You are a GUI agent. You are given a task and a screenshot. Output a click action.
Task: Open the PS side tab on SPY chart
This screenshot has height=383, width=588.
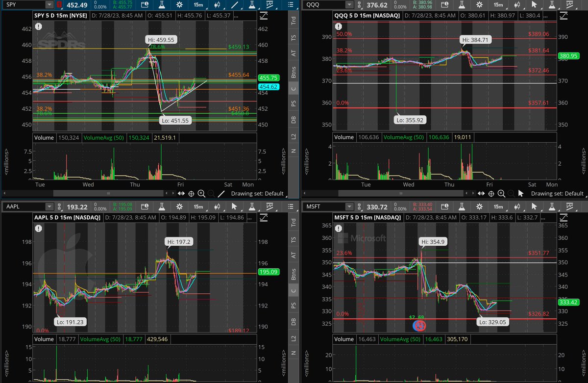click(293, 103)
